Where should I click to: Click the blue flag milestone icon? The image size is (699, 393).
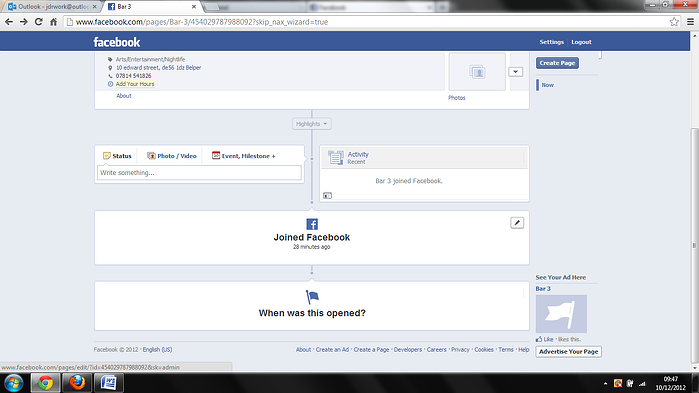[312, 296]
